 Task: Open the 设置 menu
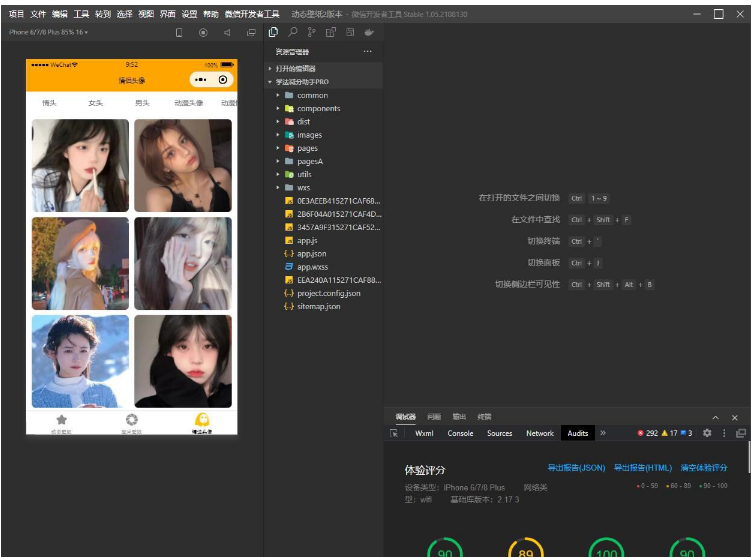click(x=189, y=14)
